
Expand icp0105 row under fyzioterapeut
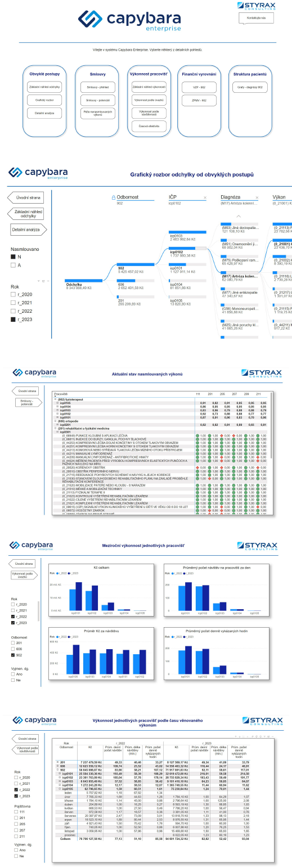pos(59,403)
